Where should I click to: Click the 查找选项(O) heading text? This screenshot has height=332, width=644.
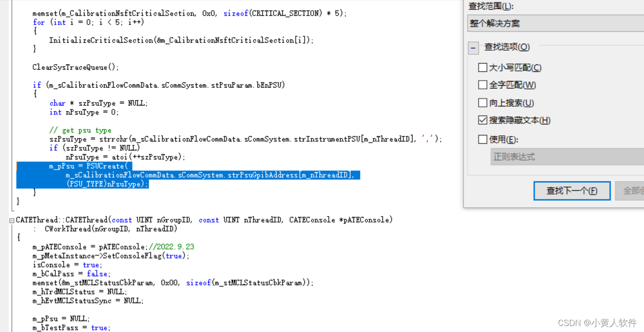[507, 47]
